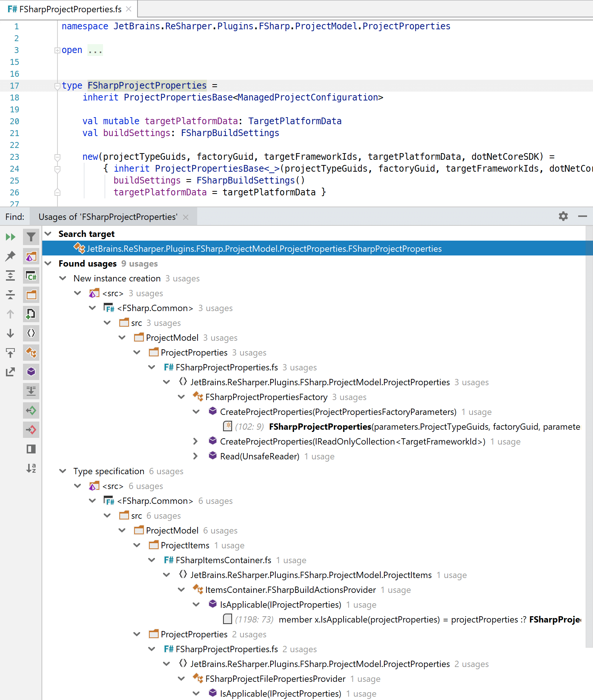Toggle grouping by namespace braces
Image resolution: width=593 pixels, height=700 pixels.
click(x=31, y=333)
